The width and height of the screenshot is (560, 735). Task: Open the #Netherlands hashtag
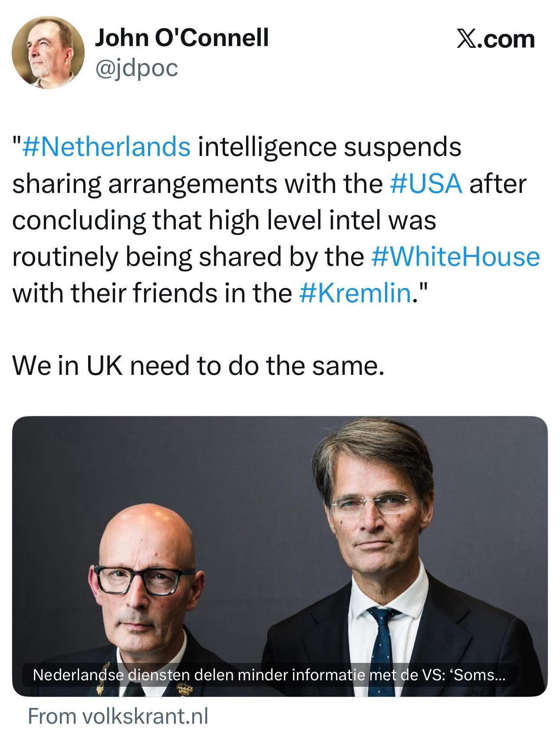(x=106, y=146)
